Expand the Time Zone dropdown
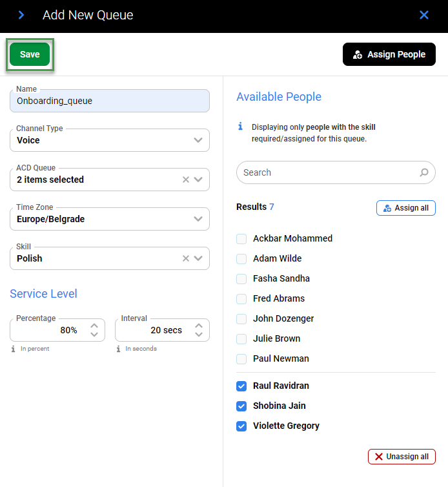 (x=198, y=219)
